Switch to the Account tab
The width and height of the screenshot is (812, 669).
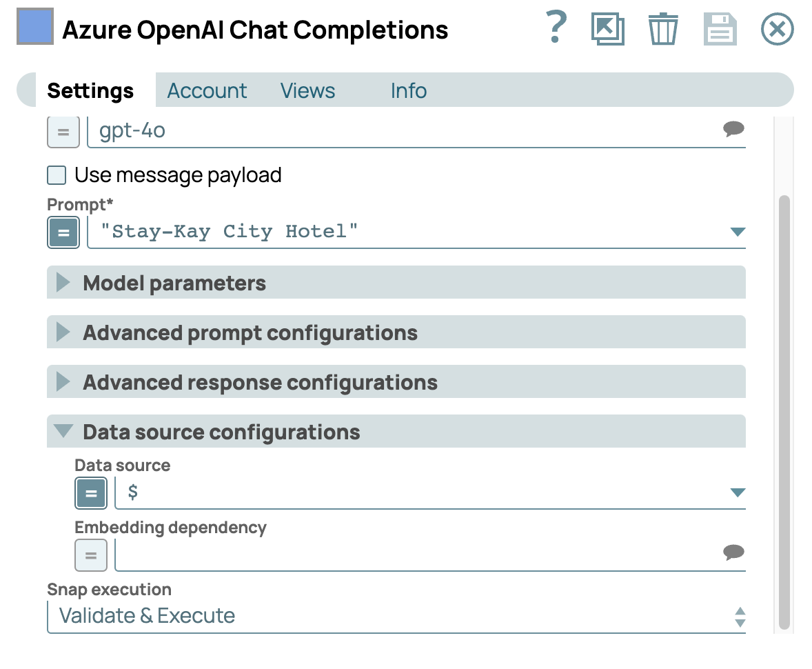click(207, 91)
